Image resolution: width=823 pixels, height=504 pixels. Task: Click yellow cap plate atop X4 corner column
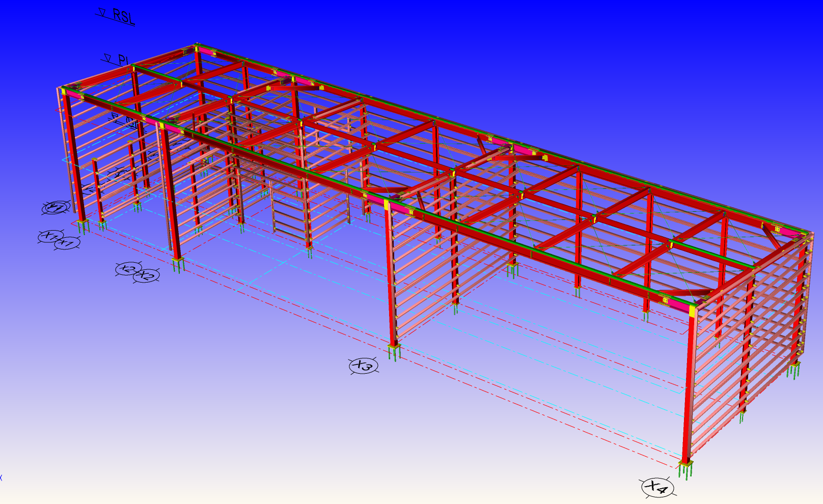692,311
